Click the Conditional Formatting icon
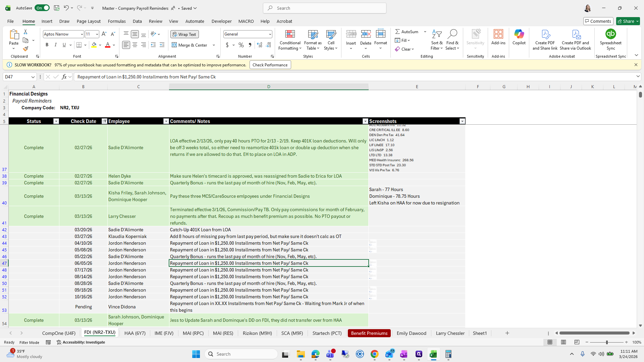The height and width of the screenshot is (362, 644). click(290, 34)
